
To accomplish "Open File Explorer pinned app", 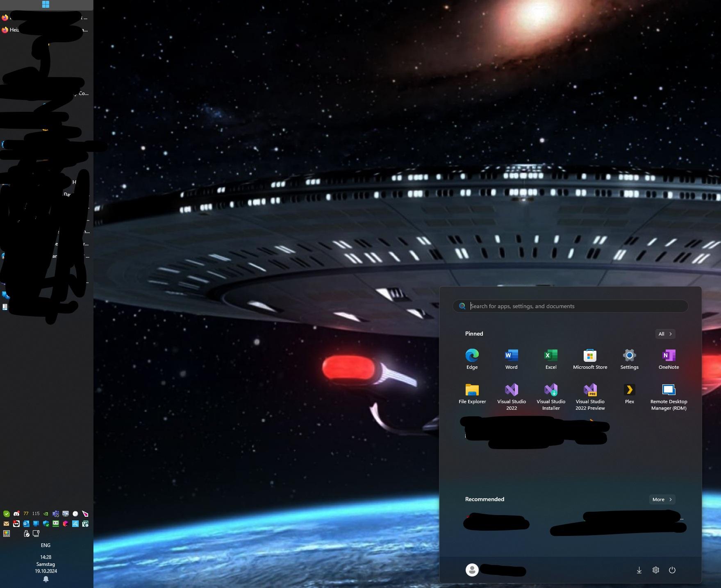I will coord(472,394).
